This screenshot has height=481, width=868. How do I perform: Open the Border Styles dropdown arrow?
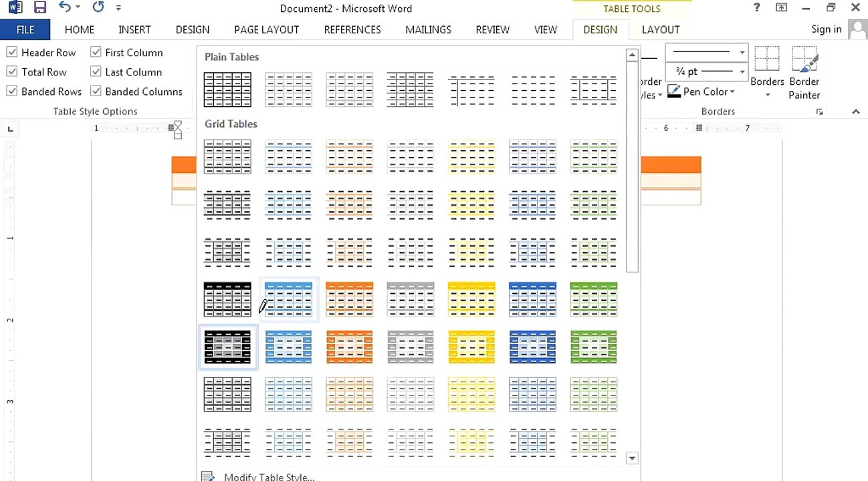[660, 96]
